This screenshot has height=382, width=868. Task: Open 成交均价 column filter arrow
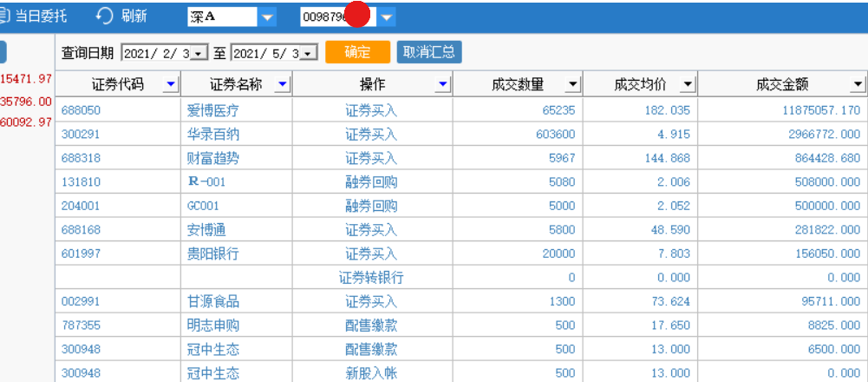[x=688, y=84]
